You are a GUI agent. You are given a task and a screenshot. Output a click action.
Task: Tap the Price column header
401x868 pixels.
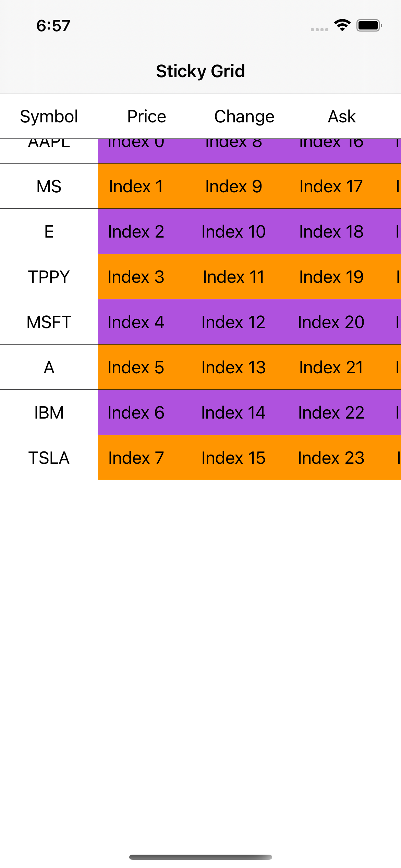click(147, 117)
